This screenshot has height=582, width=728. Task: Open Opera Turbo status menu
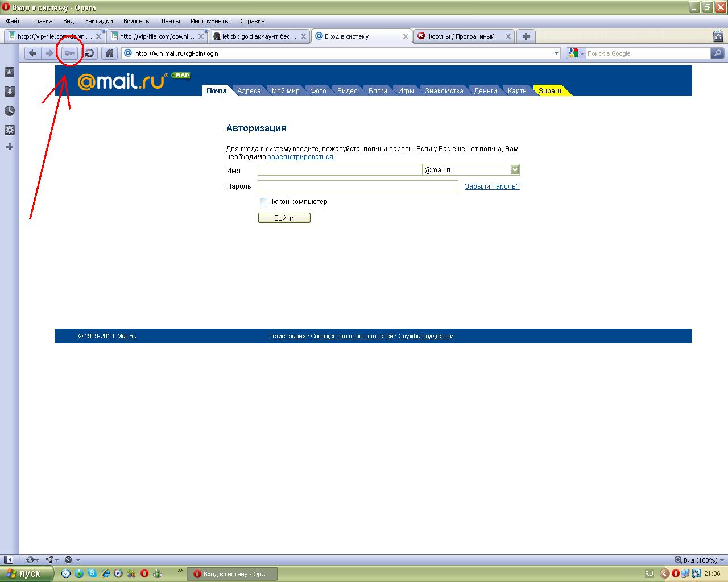coord(72,560)
